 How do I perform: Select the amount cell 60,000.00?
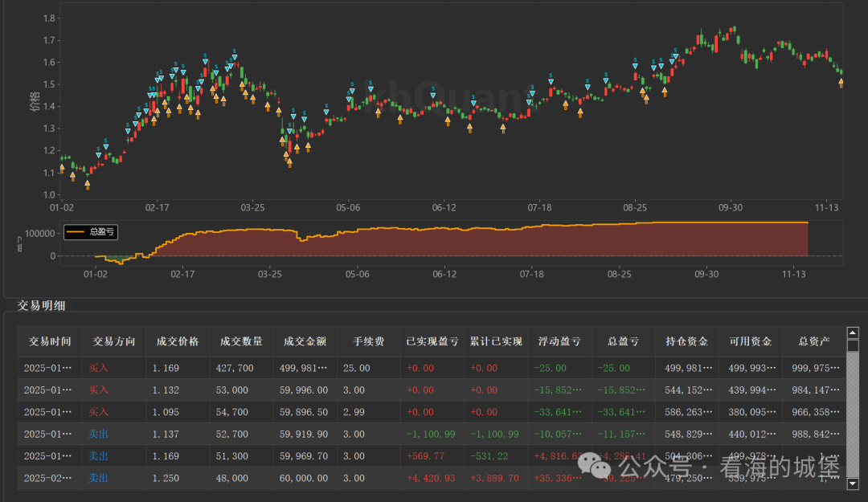coord(305,478)
